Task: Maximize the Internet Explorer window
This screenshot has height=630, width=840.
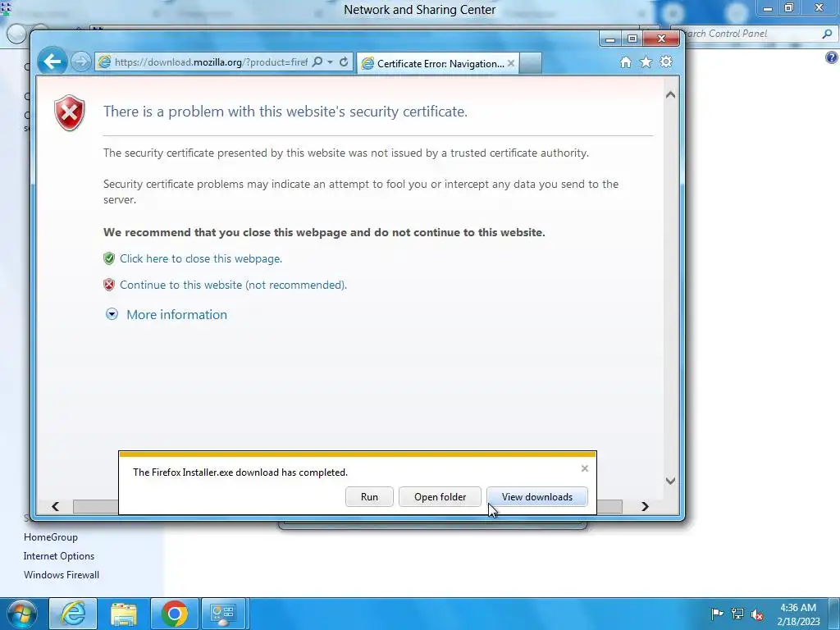Action: tap(632, 39)
